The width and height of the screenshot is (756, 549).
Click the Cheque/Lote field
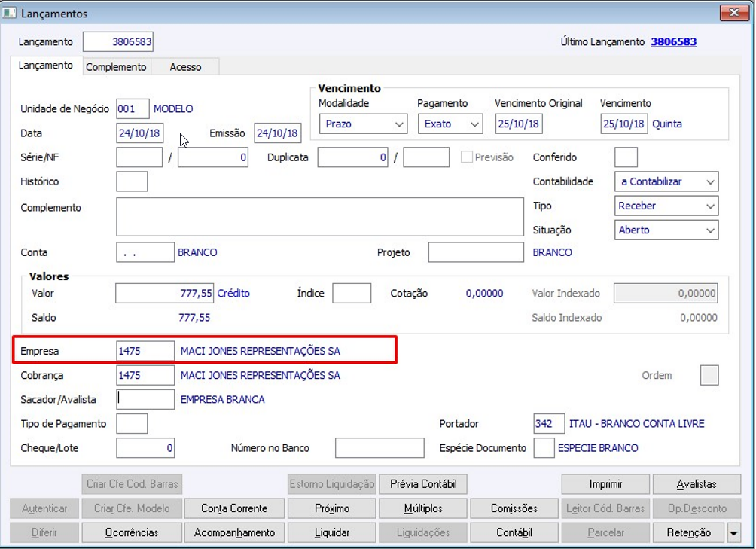click(x=145, y=448)
